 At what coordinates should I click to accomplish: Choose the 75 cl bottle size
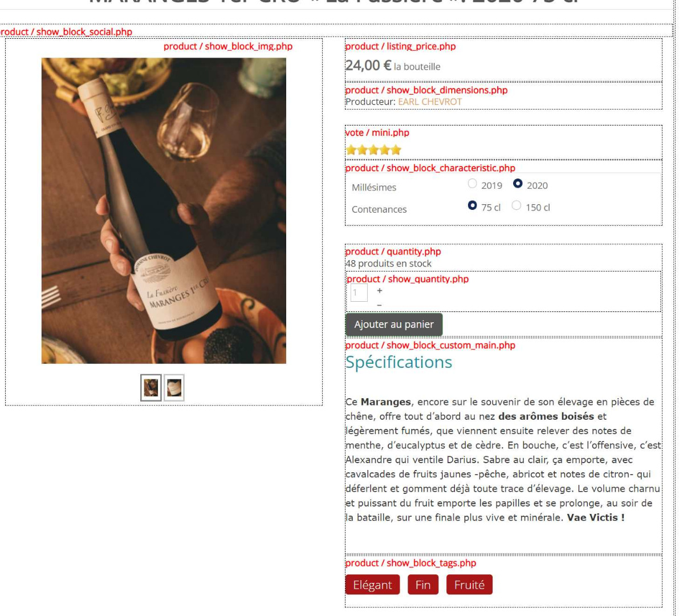472,205
